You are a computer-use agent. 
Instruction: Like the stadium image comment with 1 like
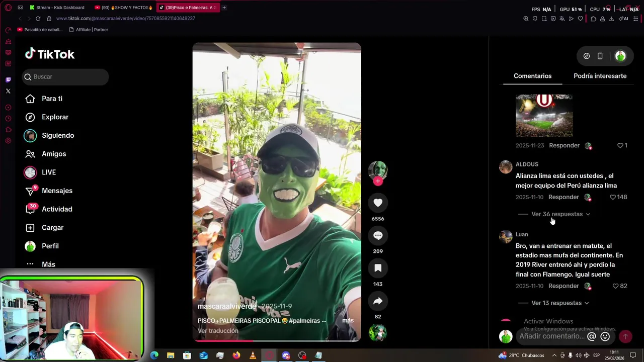(x=620, y=145)
